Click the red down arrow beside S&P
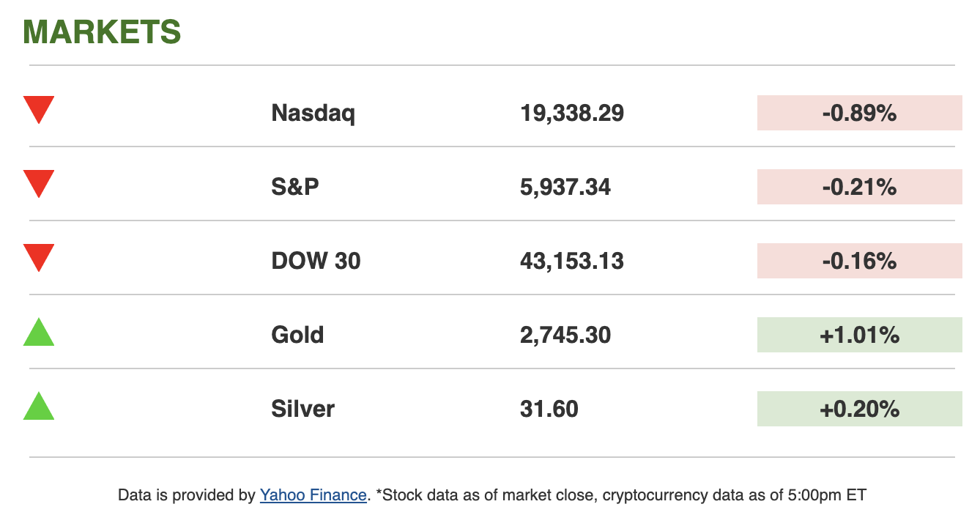The image size is (980, 526). (39, 184)
